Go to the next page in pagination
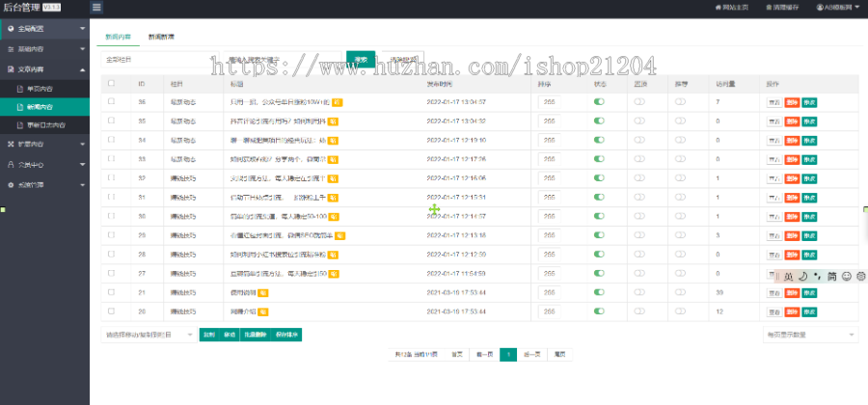The image size is (868, 405). tap(532, 355)
